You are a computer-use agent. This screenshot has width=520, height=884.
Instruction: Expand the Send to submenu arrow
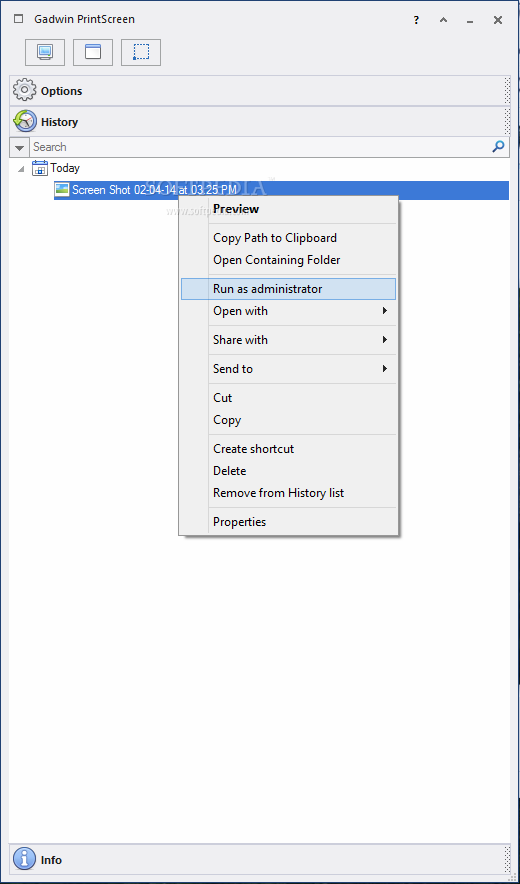coord(385,369)
